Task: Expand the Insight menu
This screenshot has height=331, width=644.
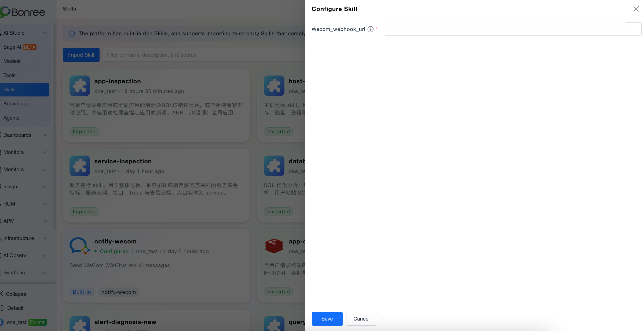Action: (x=45, y=187)
